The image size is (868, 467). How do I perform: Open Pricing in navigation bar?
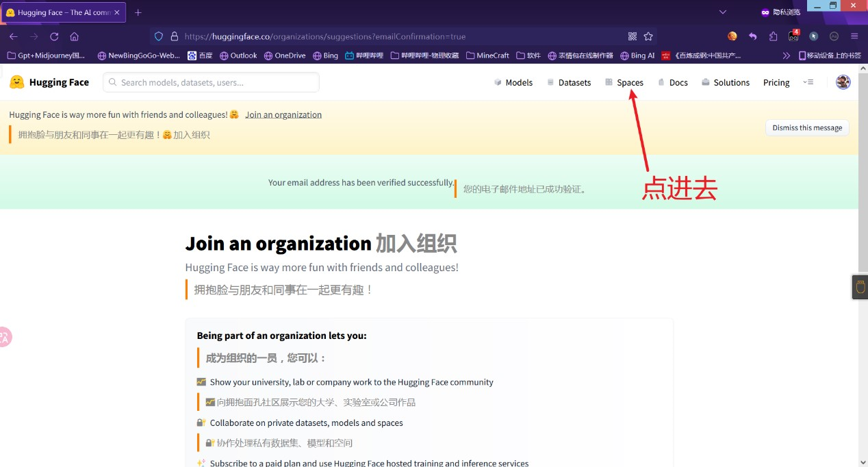(776, 82)
